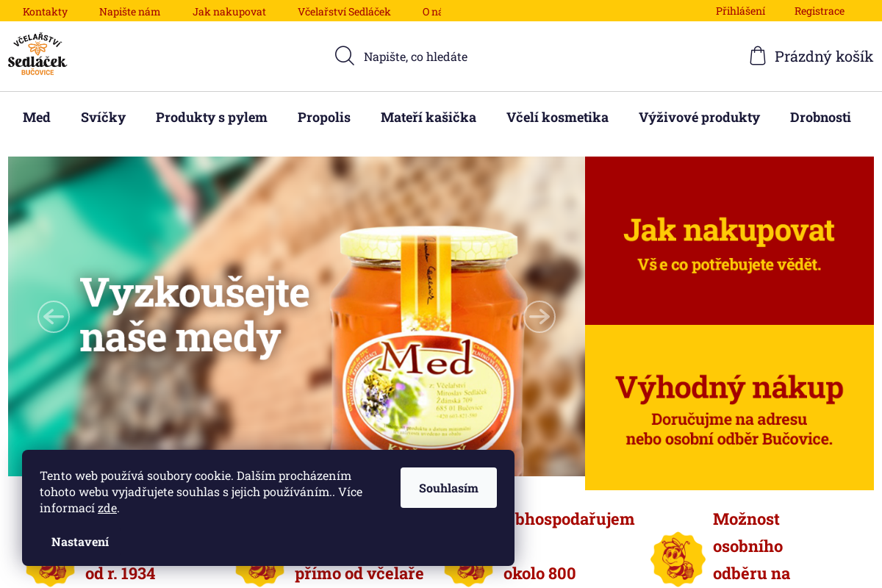Click the bee mascot icon near Možnost osobního odběru

pyautogui.click(x=678, y=559)
